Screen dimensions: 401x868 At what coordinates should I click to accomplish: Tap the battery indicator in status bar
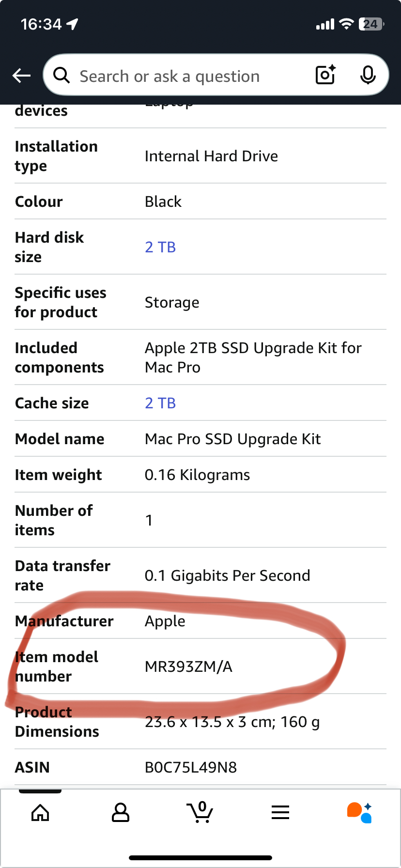[371, 24]
